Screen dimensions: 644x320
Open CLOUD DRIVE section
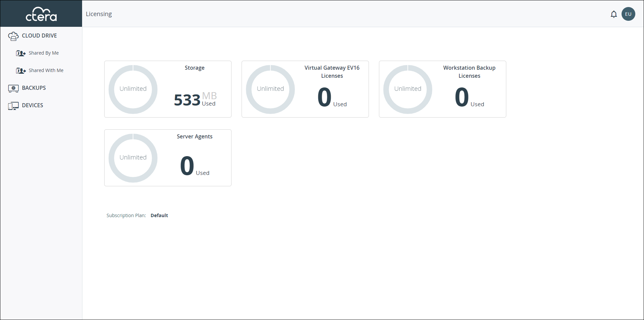point(39,36)
